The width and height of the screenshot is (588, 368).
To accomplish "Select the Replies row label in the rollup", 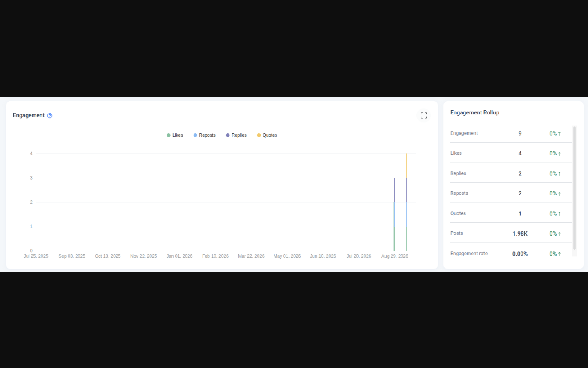I will (x=458, y=173).
